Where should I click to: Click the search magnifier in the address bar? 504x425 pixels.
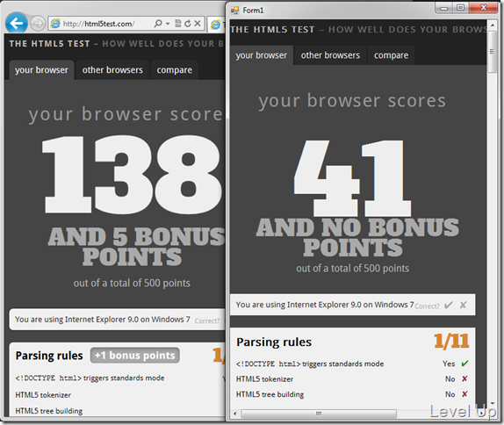158,24
